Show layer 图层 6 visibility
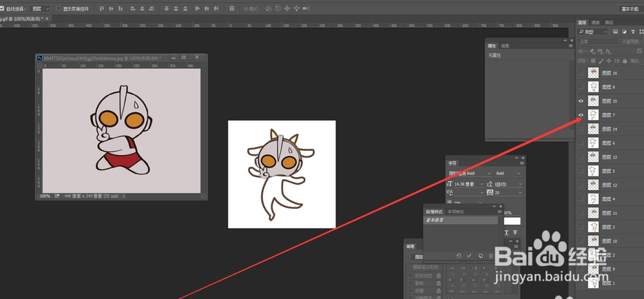 [x=581, y=143]
